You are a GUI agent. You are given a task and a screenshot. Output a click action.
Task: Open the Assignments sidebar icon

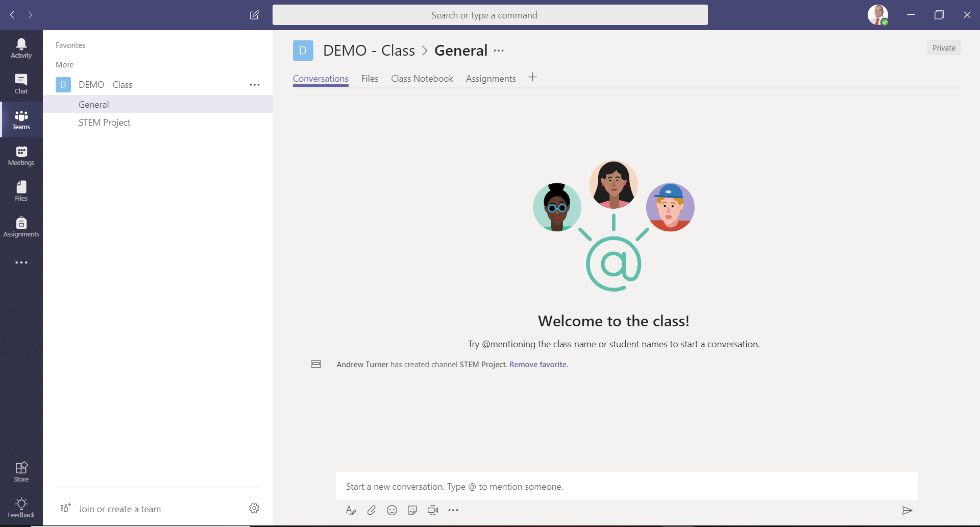tap(21, 227)
